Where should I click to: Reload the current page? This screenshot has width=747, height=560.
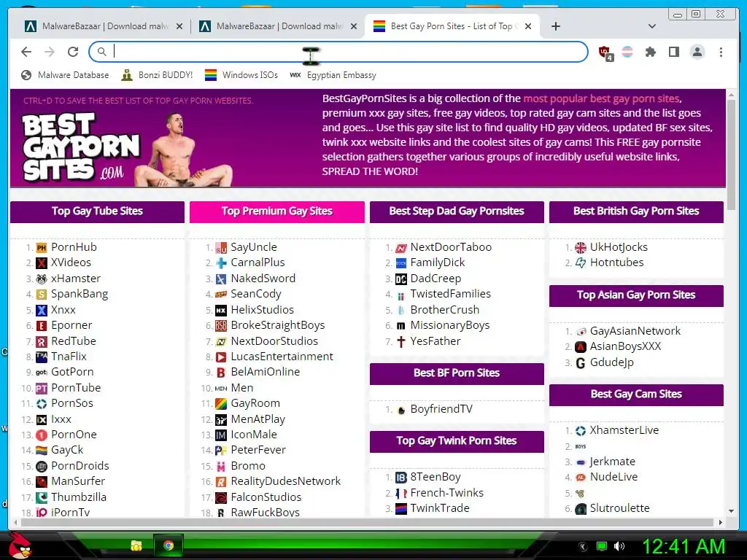tap(73, 52)
